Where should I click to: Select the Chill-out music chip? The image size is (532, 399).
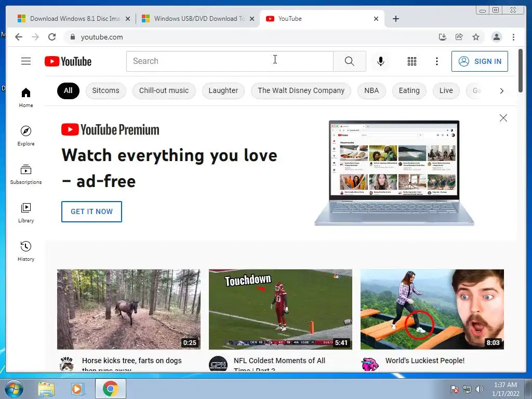point(164,90)
